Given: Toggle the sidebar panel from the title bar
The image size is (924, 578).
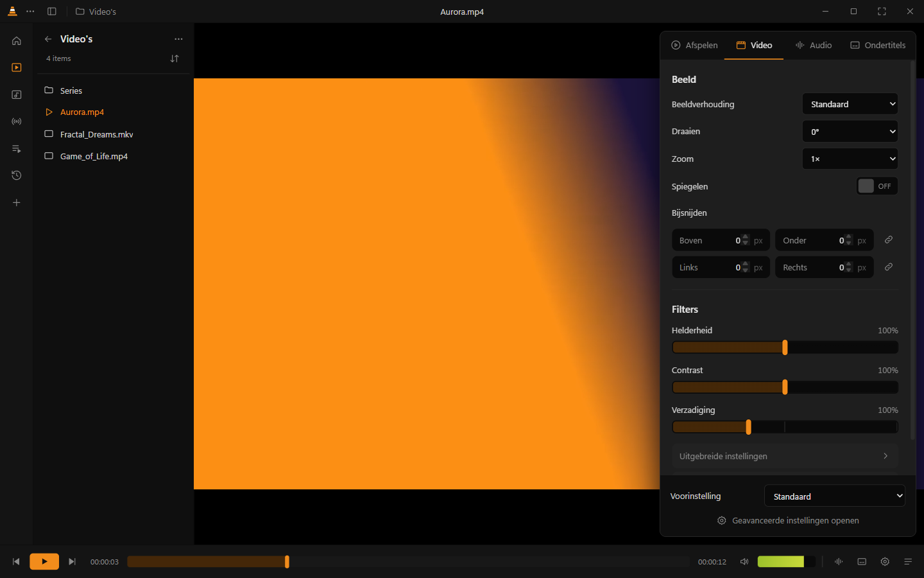Looking at the screenshot, I should (x=52, y=12).
